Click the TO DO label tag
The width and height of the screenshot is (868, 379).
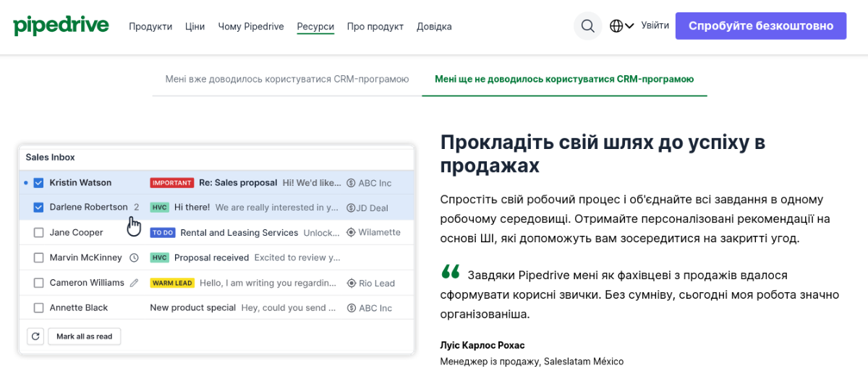tap(163, 233)
